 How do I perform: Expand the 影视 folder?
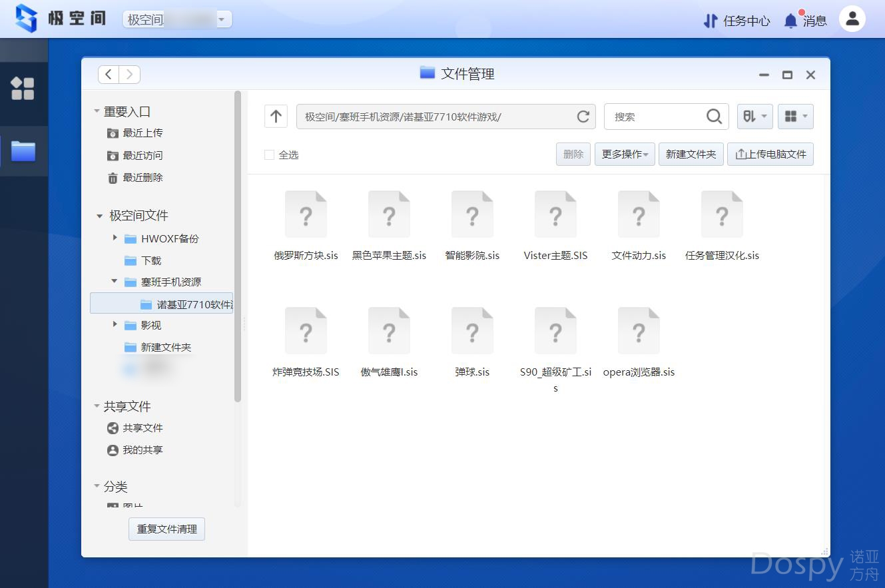pyautogui.click(x=115, y=324)
